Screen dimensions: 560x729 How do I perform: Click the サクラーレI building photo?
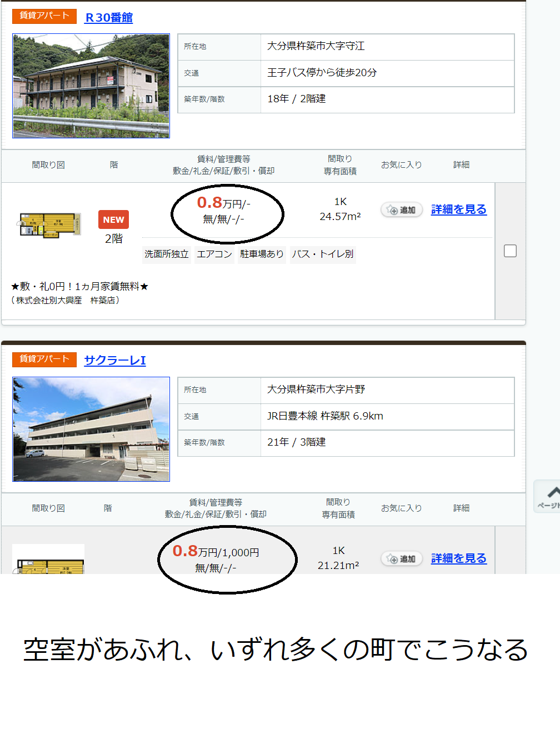coord(91,429)
